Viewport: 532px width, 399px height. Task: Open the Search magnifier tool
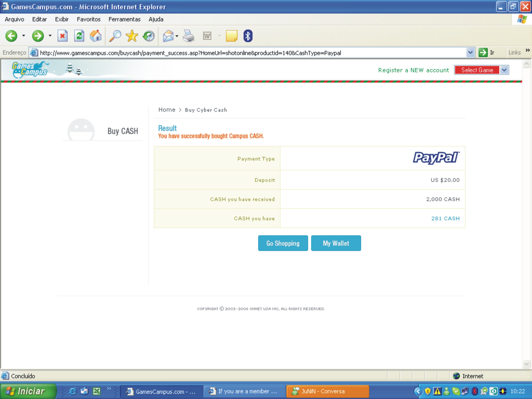coord(115,36)
